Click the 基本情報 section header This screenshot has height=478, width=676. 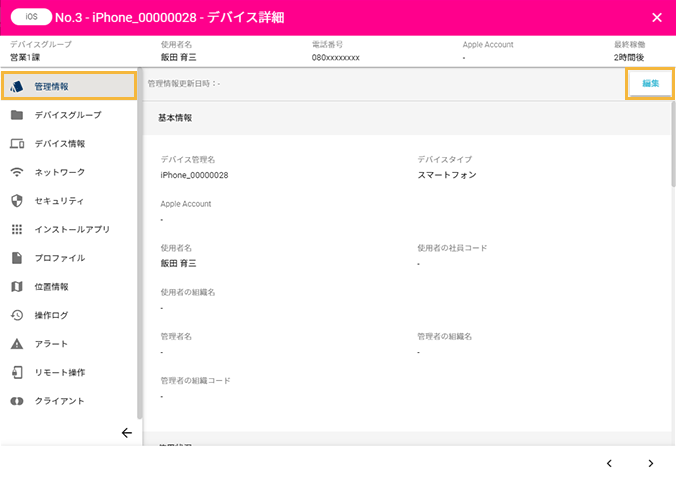[x=175, y=118]
